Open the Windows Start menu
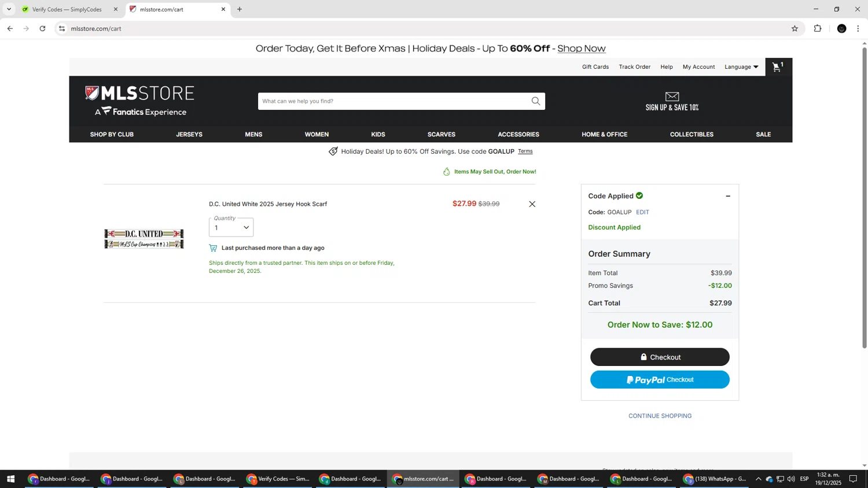868x488 pixels. coord(10,479)
